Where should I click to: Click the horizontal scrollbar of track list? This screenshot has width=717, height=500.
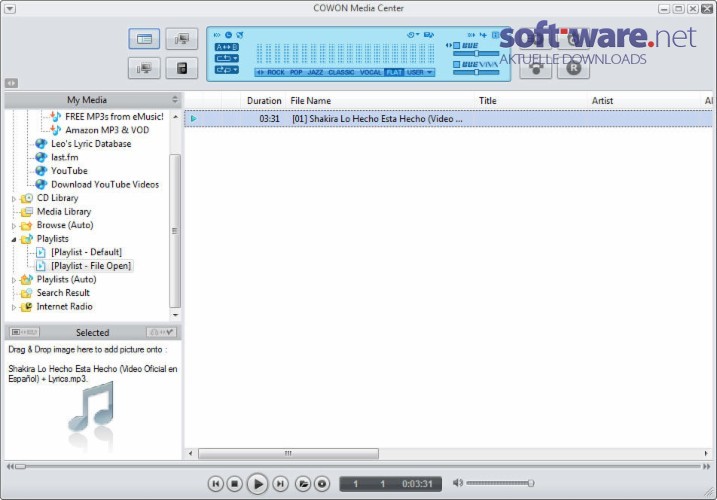click(288, 453)
